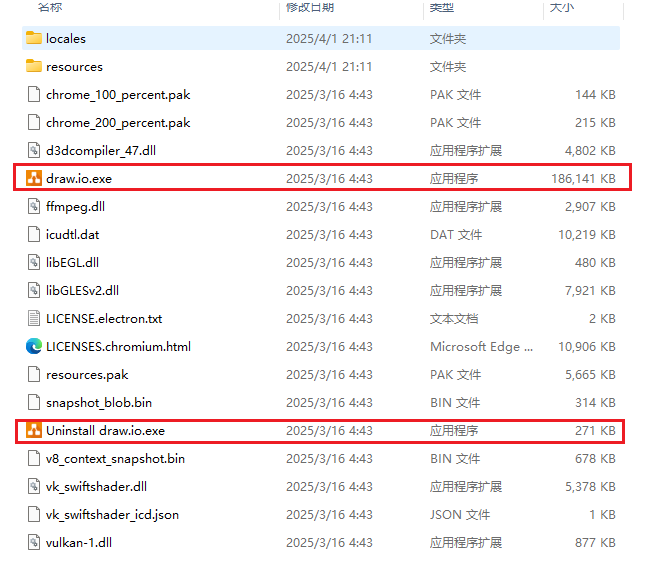Click the Uninstall draw.io.exe application icon
661x563 pixels.
(x=34, y=430)
